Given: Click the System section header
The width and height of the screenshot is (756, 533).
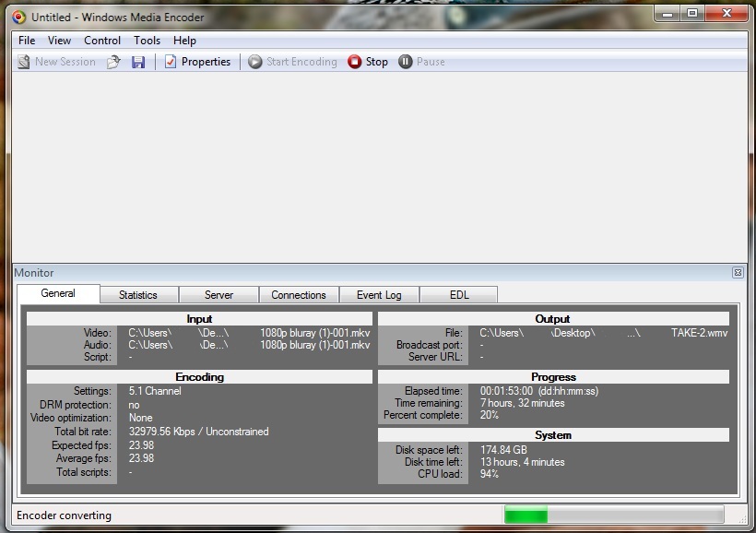Looking at the screenshot, I should coord(553,435).
